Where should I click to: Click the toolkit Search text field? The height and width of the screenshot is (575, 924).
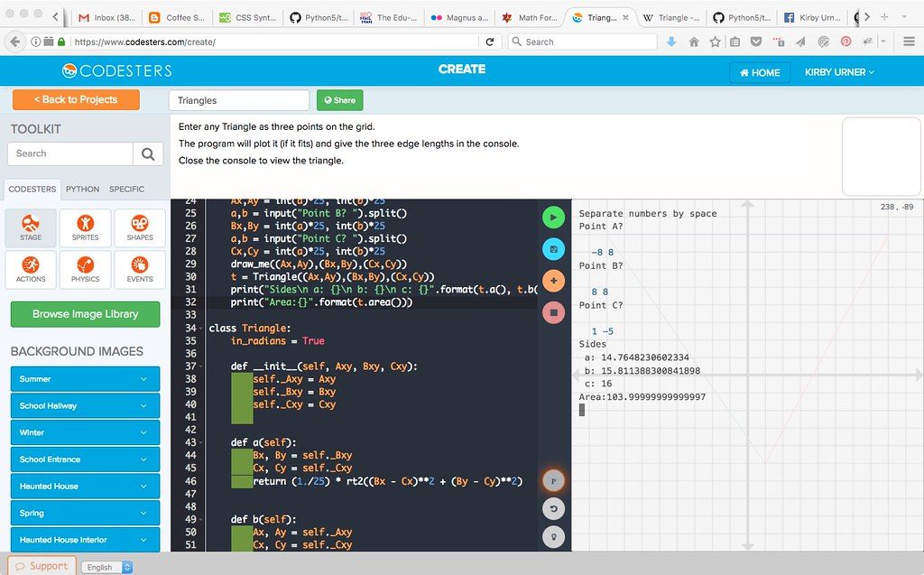(x=70, y=154)
